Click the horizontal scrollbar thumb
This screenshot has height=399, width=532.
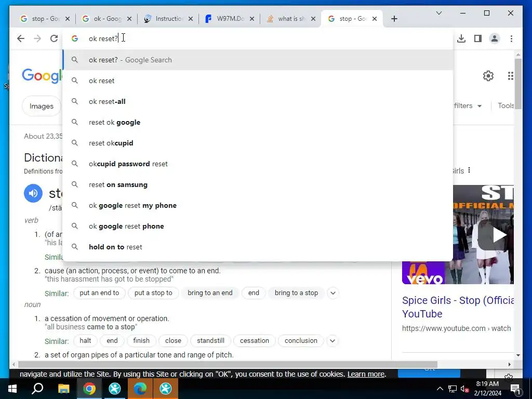[x=228, y=364]
